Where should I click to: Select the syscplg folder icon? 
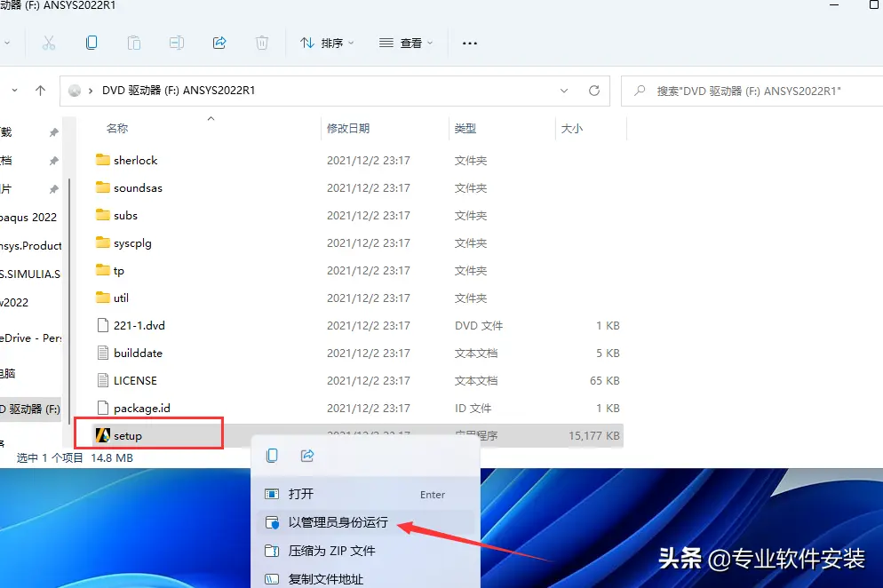pos(102,242)
